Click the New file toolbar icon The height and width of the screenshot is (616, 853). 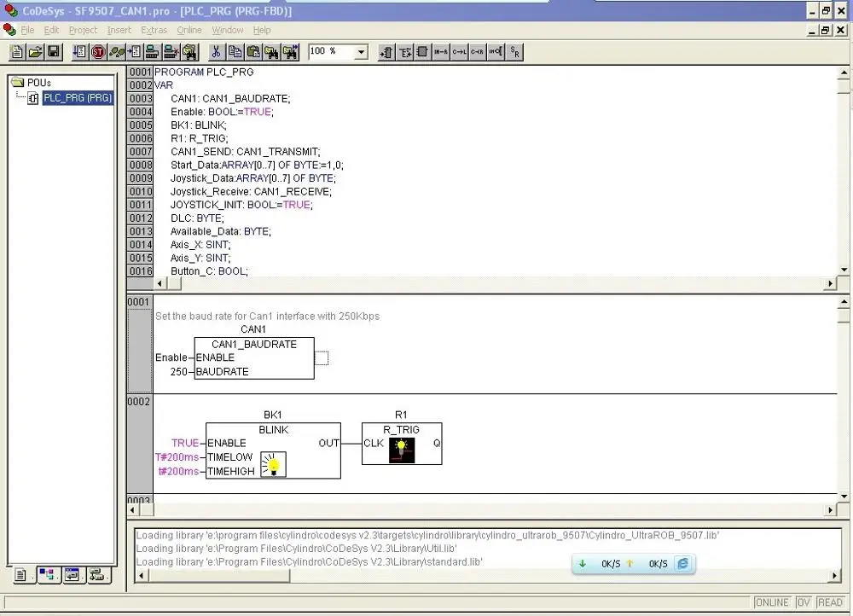tap(17, 52)
